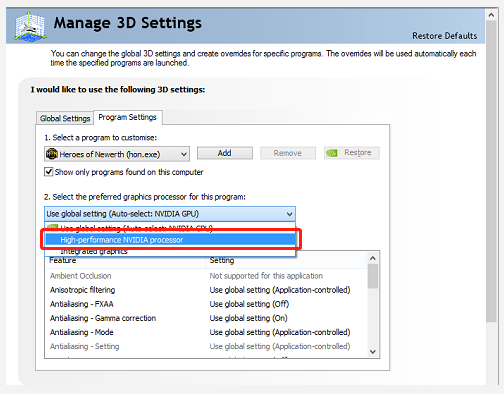
Task: Click Restore Defaults link
Action: click(x=444, y=36)
